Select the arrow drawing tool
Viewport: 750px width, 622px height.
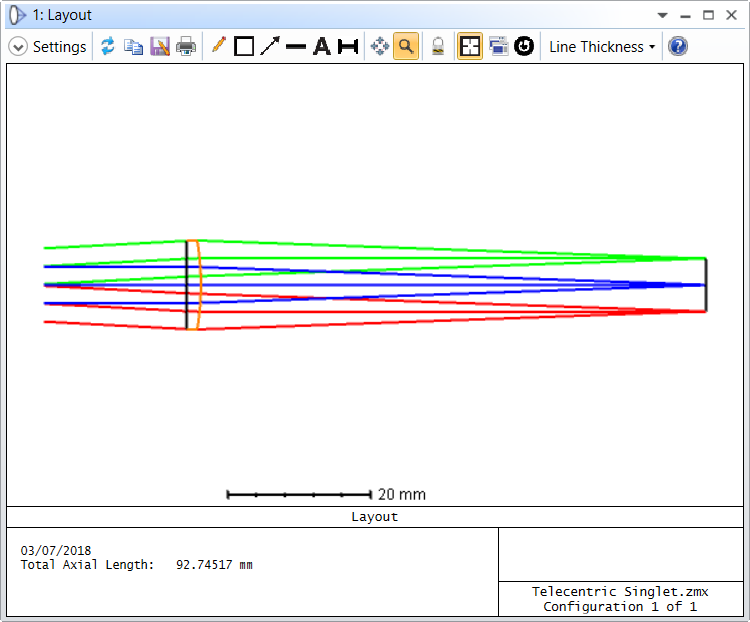pos(270,46)
